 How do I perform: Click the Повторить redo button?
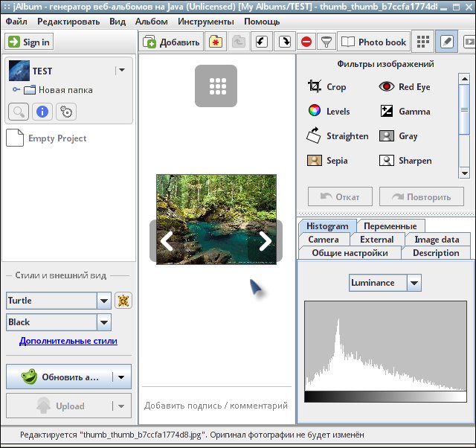point(422,196)
